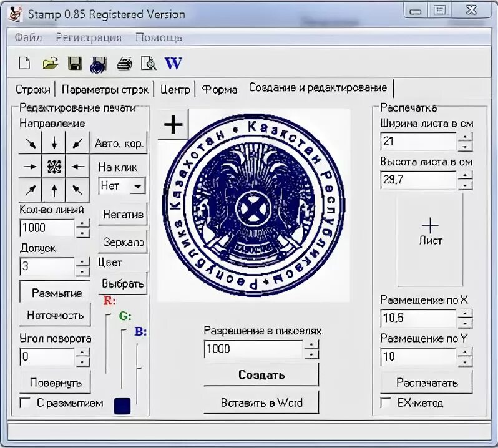Select the rightward direction arrow

(30, 167)
